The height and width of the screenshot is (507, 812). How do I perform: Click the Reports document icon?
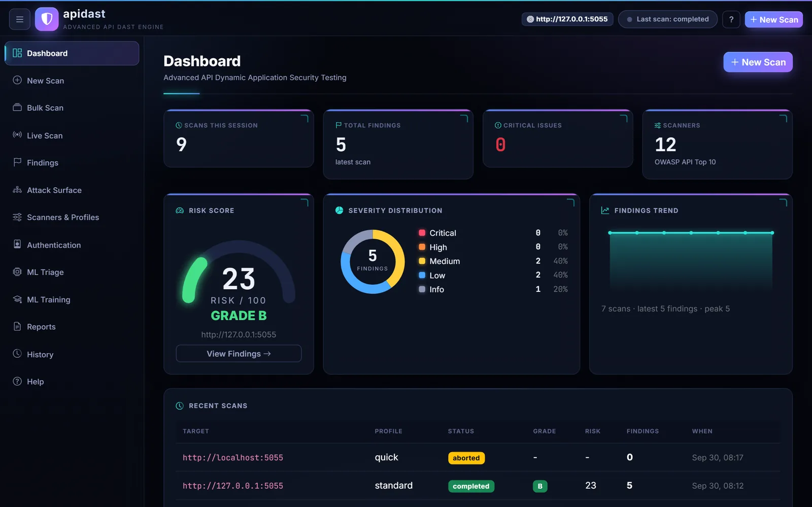coord(17,326)
